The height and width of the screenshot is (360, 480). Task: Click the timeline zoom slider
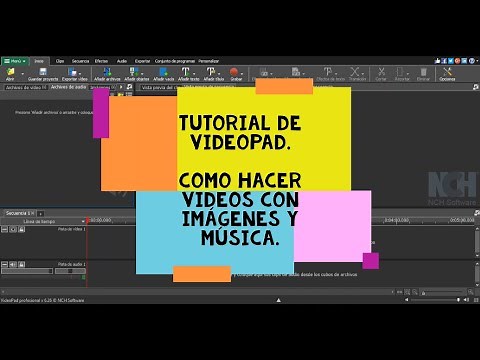(443, 293)
